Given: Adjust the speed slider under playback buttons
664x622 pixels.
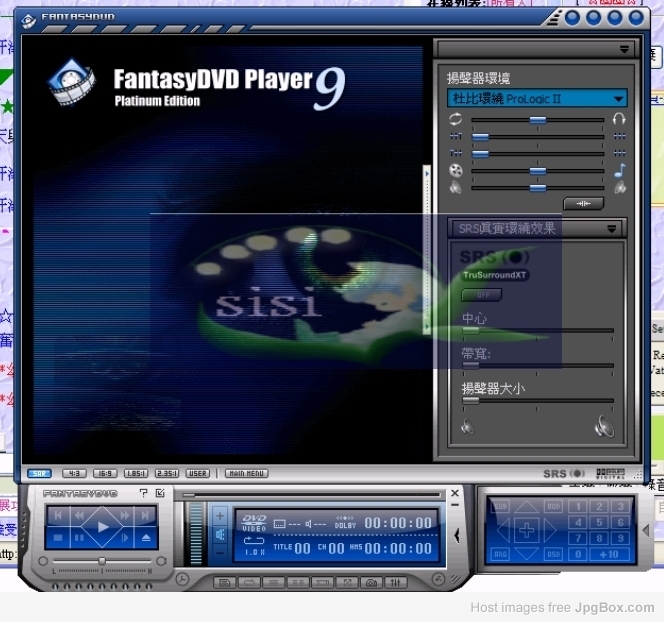Looking at the screenshot, I should point(102,561).
